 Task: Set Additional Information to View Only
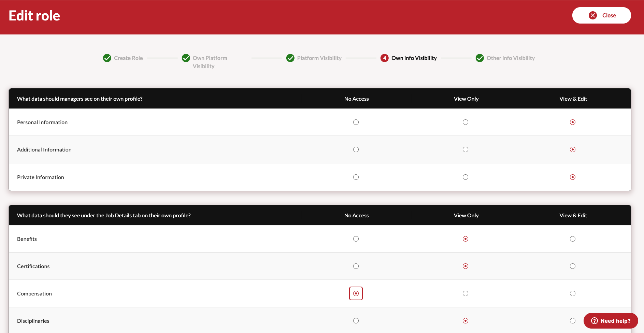[466, 149]
